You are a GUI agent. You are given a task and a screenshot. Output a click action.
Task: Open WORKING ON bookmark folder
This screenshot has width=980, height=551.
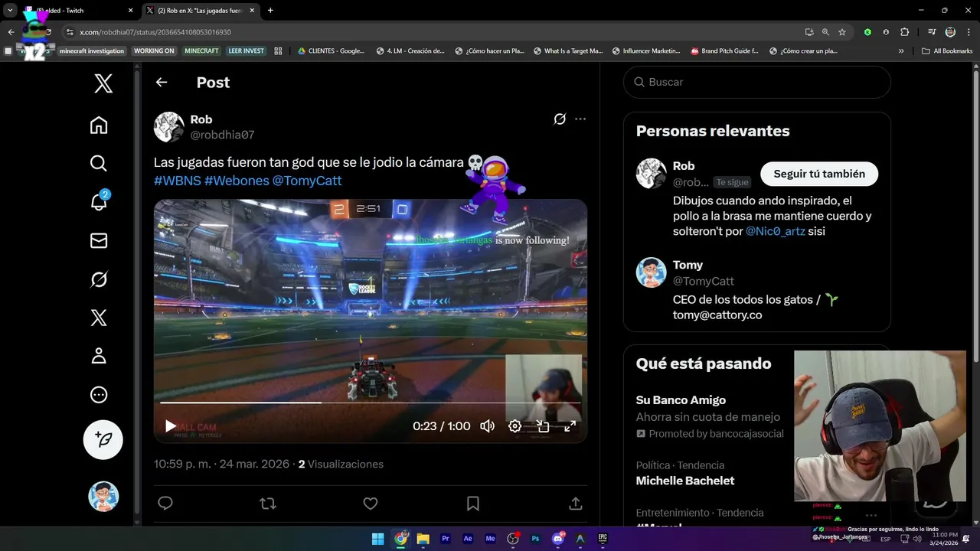[x=154, y=51]
